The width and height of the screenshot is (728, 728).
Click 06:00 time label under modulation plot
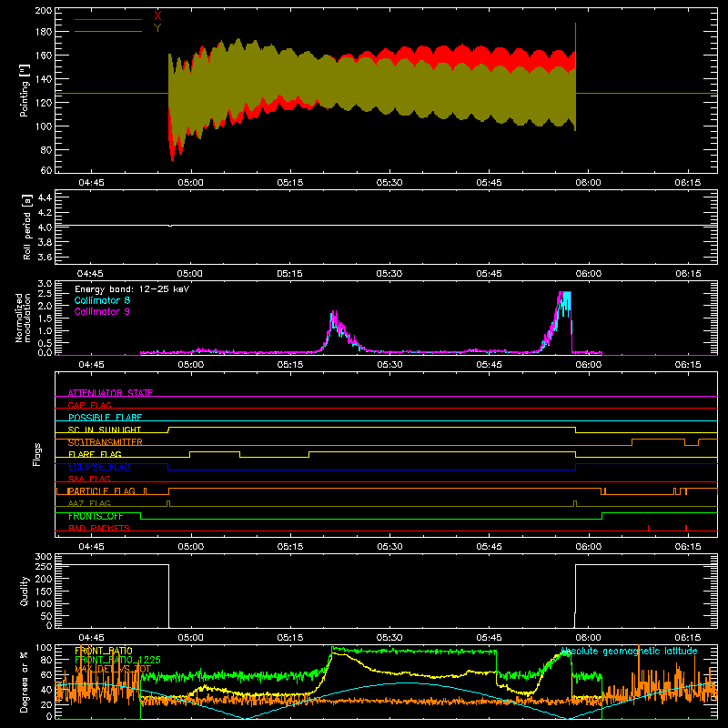588,365
